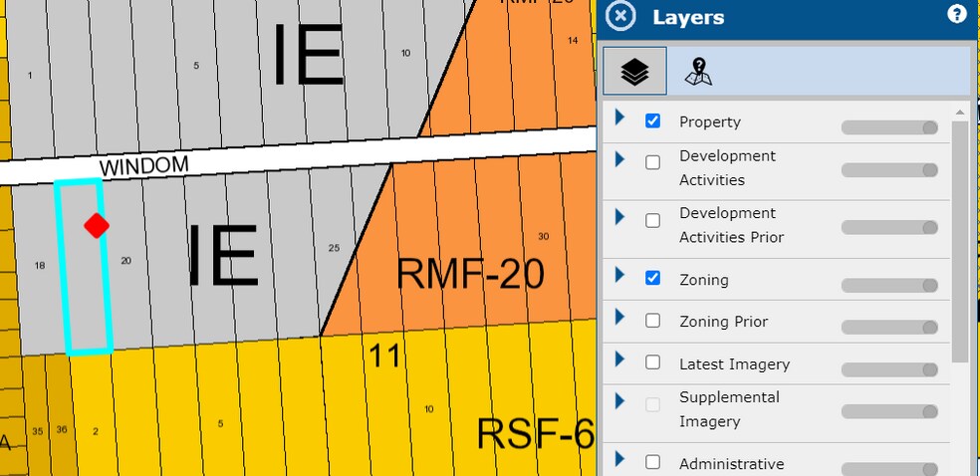Viewport: 980px width, 476px height.
Task: Click the red diamond marker on map
Action: tap(96, 225)
